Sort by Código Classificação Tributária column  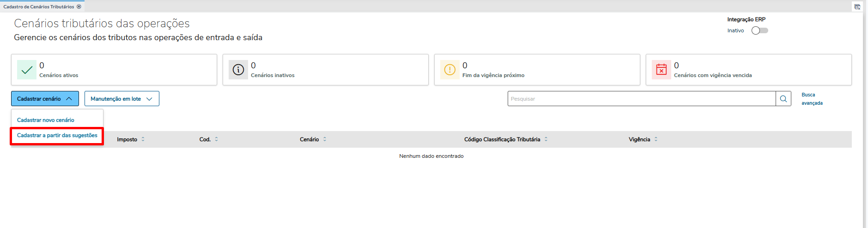point(546,139)
